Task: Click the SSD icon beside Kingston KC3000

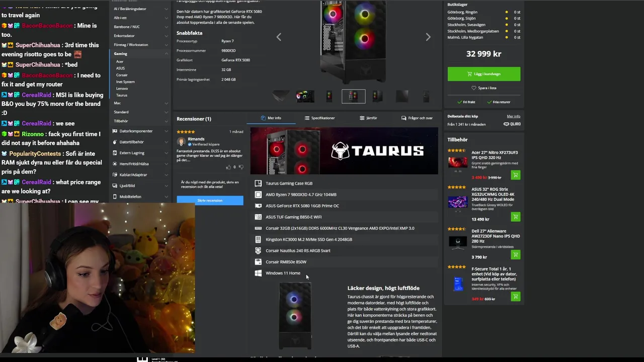Action: click(258, 239)
